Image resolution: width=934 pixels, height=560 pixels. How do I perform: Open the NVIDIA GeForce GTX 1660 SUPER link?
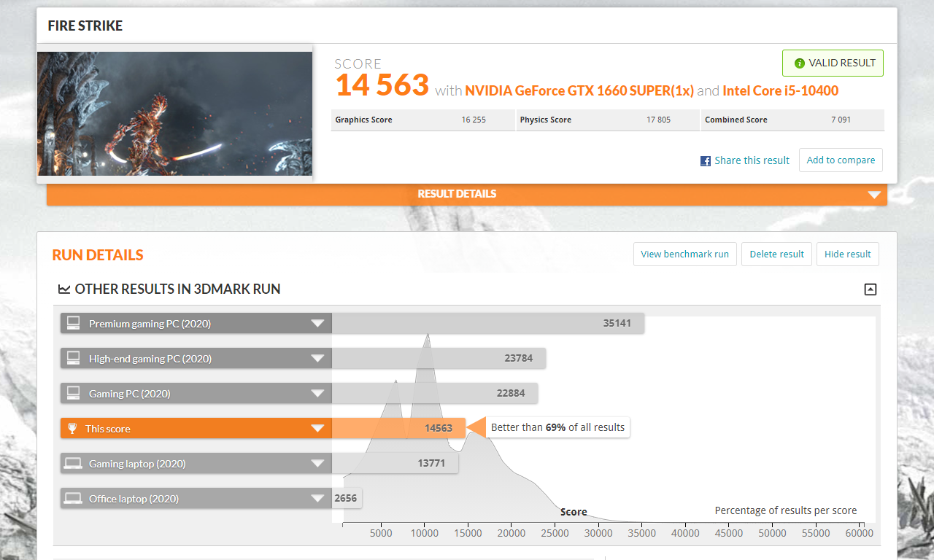(x=579, y=91)
